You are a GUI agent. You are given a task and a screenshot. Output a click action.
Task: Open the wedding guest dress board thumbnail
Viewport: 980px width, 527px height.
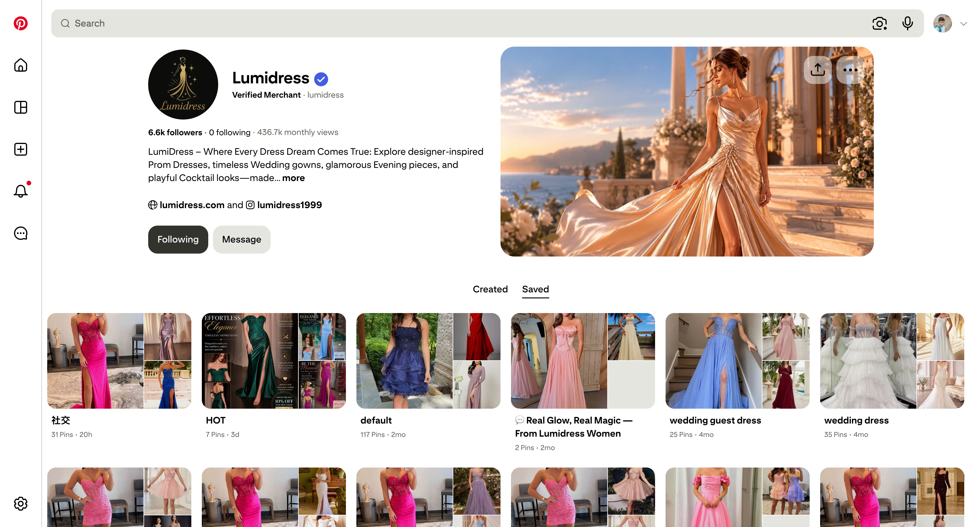tap(737, 361)
